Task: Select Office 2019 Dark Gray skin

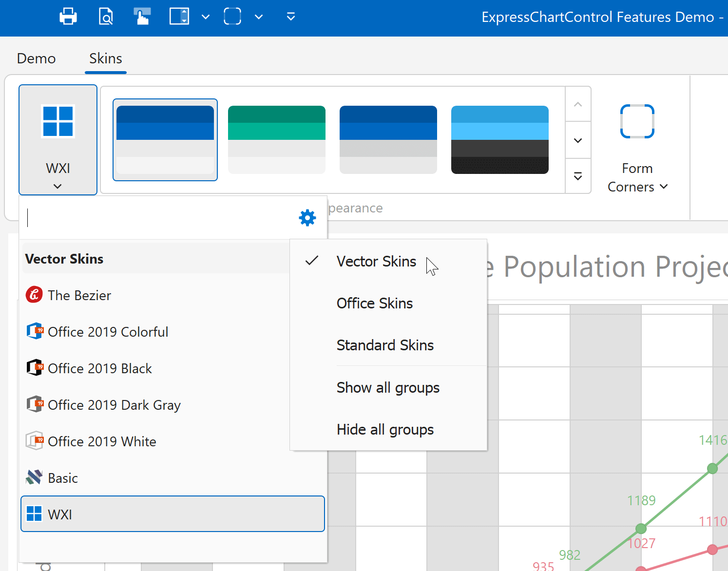Action: 114,404
